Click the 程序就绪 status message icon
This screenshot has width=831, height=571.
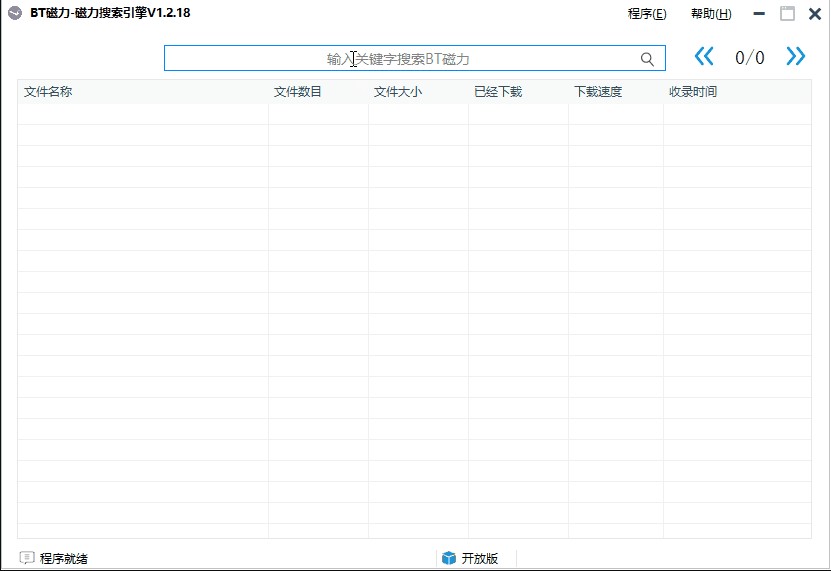pyautogui.click(x=27, y=558)
